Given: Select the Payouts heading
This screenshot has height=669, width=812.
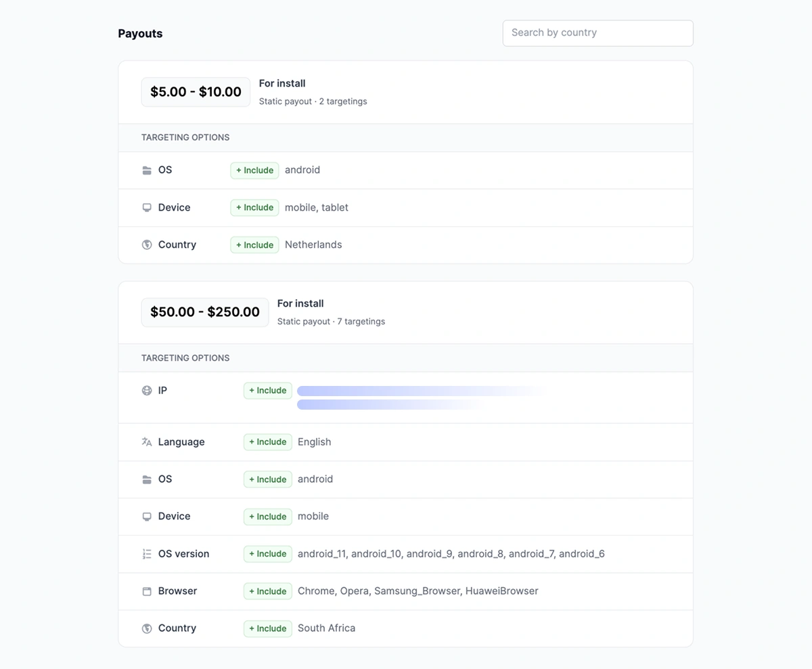Looking at the screenshot, I should pos(140,33).
